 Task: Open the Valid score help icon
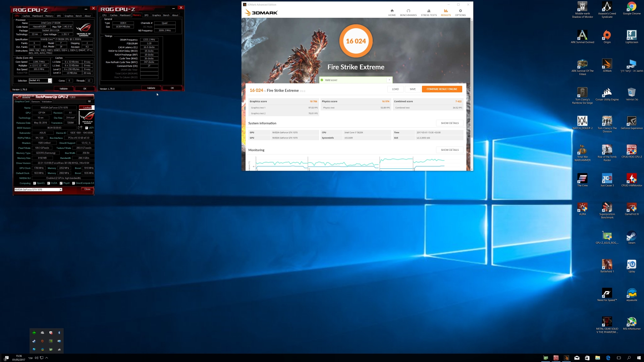389,80
